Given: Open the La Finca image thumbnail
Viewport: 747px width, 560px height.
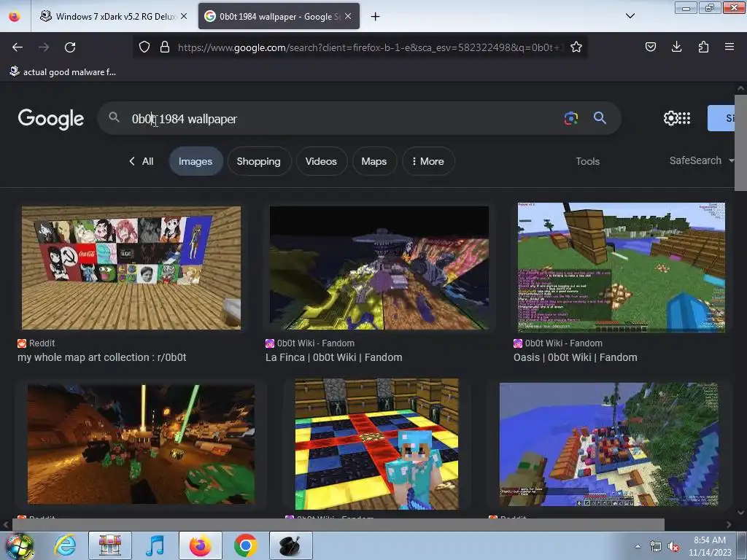Looking at the screenshot, I should [379, 268].
